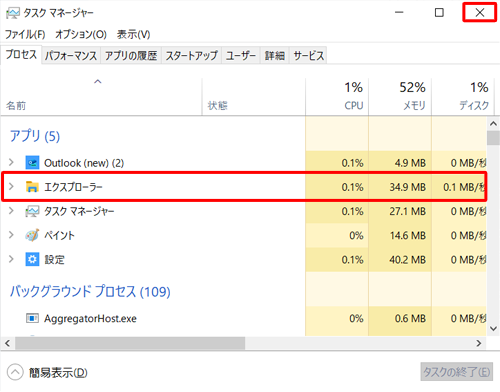
Task: Click 簡易表示(D) to show fewer details
Action: [x=58, y=372]
